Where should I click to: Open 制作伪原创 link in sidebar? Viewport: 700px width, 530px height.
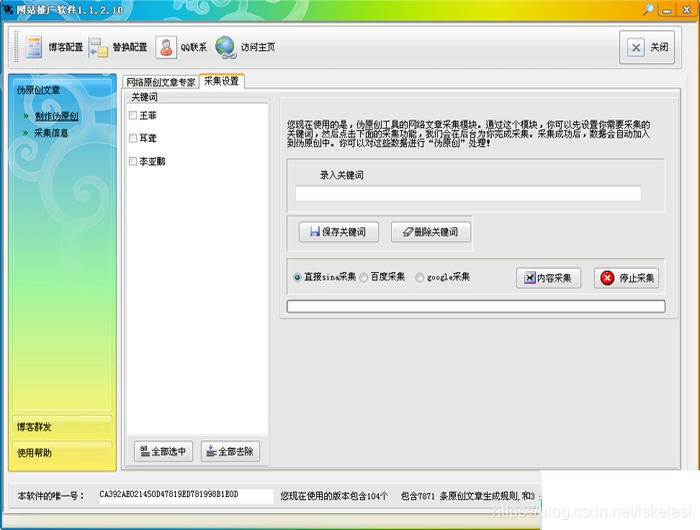tap(56, 116)
